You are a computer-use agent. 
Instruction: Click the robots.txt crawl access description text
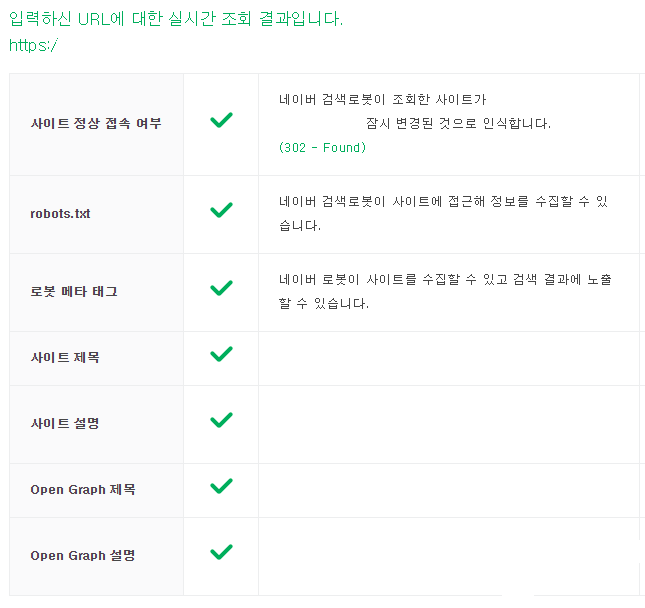443,213
